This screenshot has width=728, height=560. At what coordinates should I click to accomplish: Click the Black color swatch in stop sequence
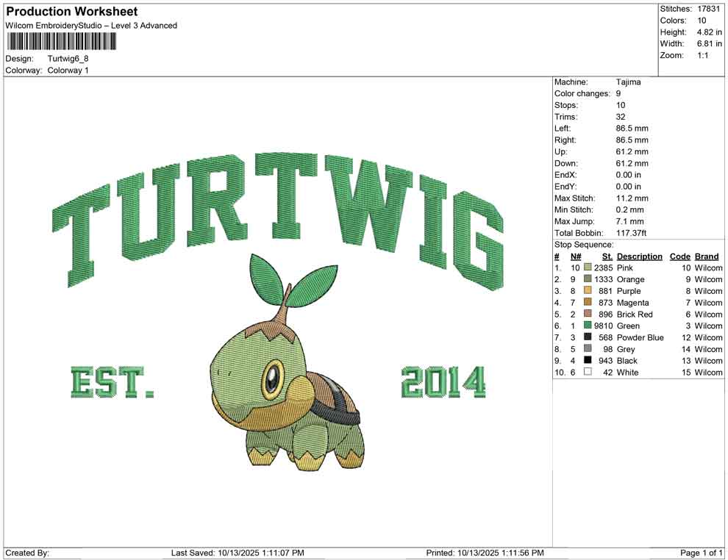588,360
